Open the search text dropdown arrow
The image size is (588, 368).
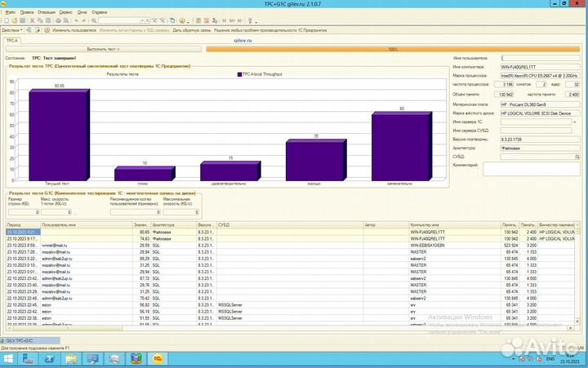tap(142, 20)
